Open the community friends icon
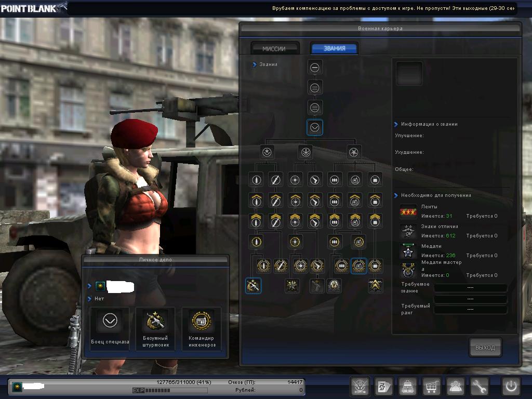This screenshot has height=399, width=532. (x=455, y=386)
